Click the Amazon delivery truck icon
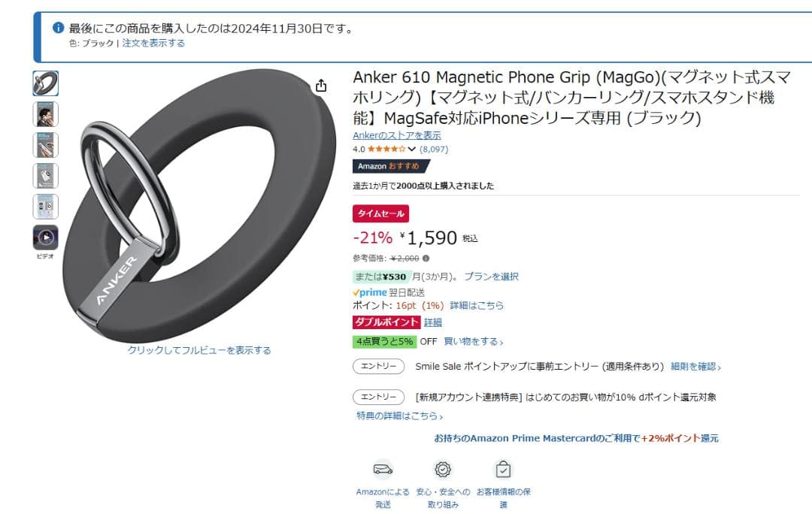Screen dimensions: 812x514 point(383,469)
